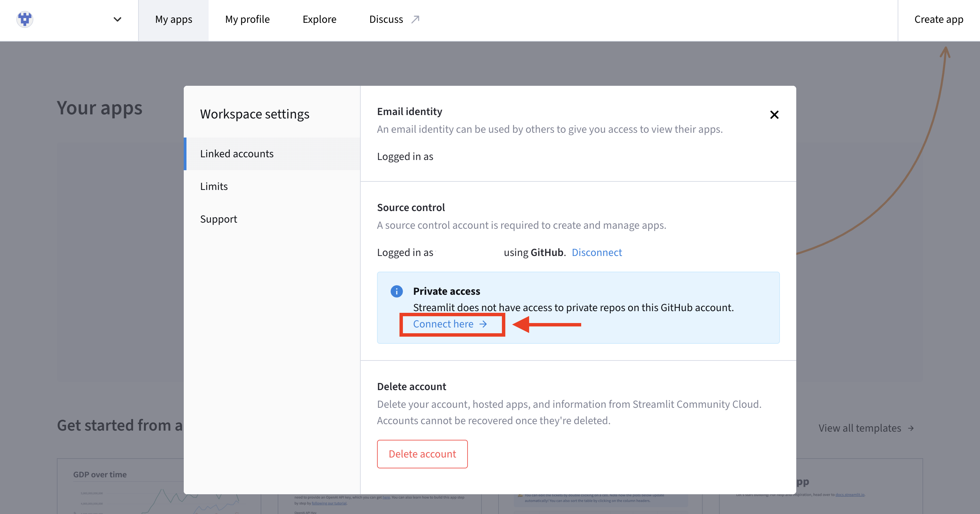Click the workspace avatar logo icon
This screenshot has height=514, width=980.
point(25,19)
